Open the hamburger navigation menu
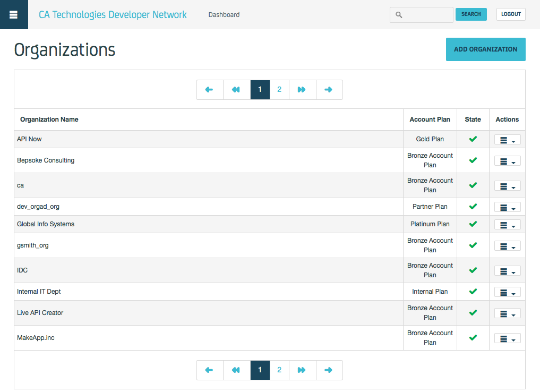This screenshot has height=392, width=540. (14, 14)
